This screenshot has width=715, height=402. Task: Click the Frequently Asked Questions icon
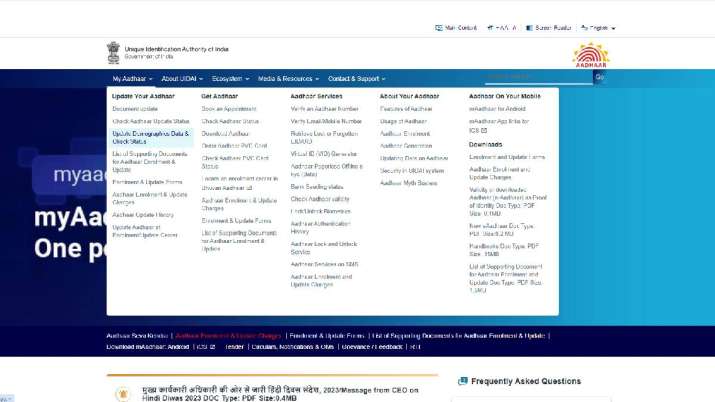pyautogui.click(x=461, y=381)
